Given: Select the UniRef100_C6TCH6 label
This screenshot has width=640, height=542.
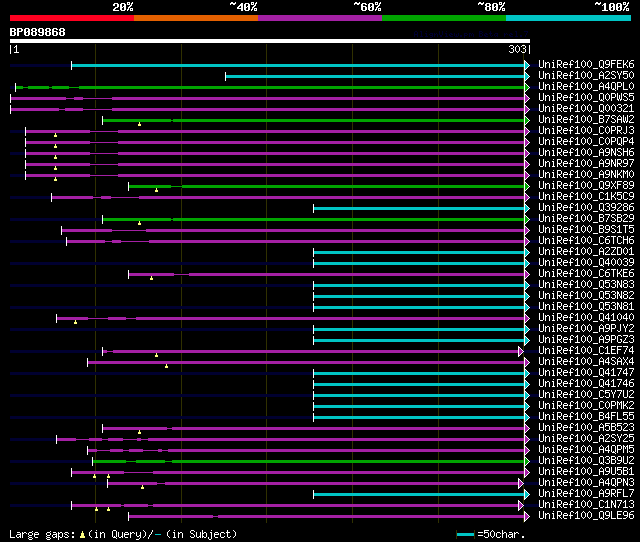Looking at the screenshot, I should tap(586, 241).
